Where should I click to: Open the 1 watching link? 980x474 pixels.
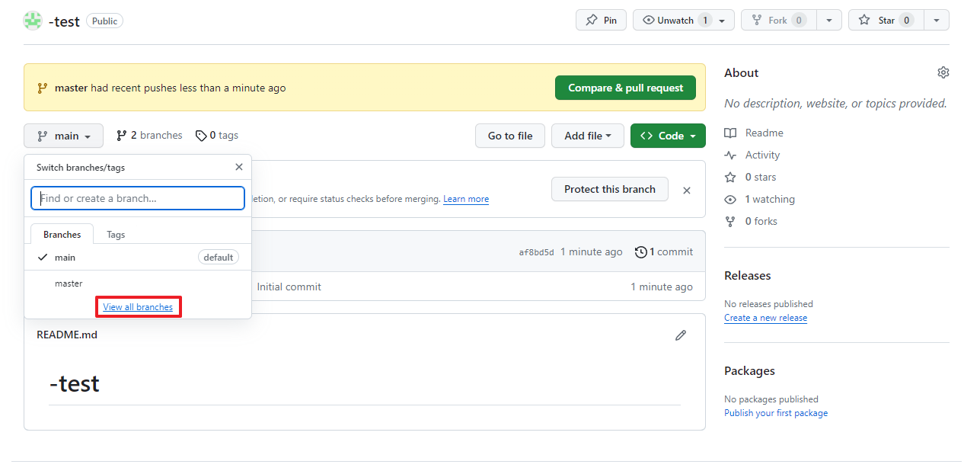point(760,199)
